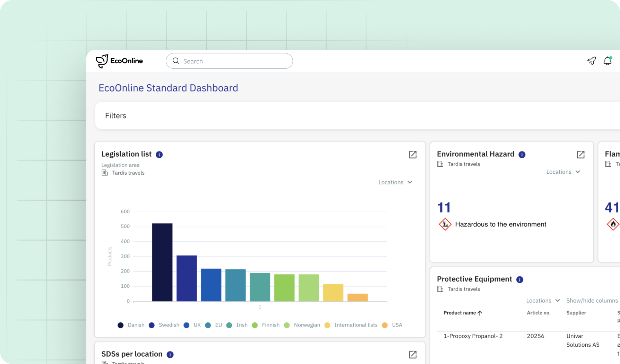Open the Filters panel
Screen dimensions: 620x364
pos(115,115)
